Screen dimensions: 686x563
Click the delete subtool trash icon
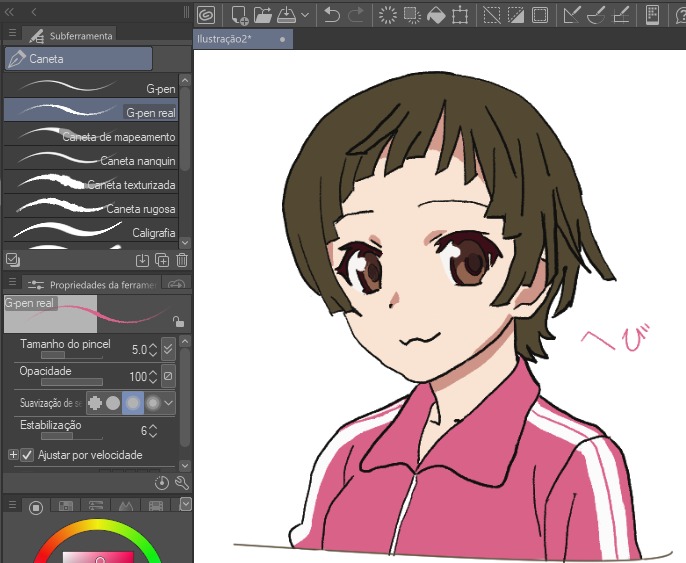pyautogui.click(x=182, y=260)
